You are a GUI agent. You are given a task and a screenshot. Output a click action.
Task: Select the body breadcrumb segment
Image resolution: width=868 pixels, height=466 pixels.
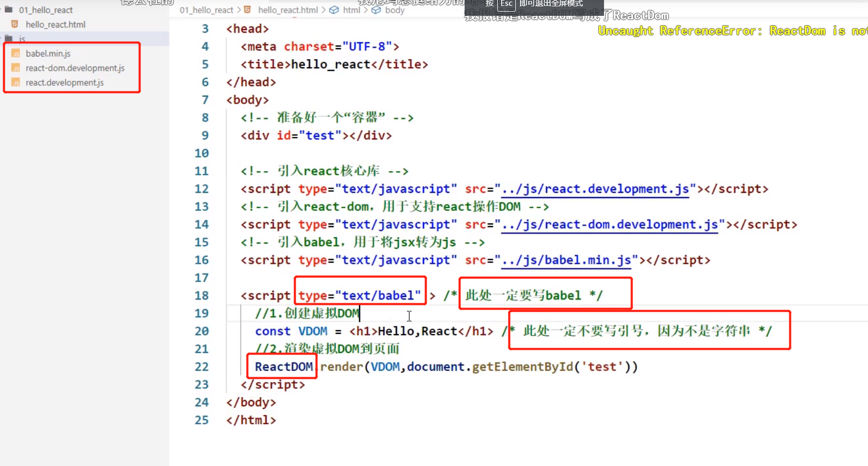(x=395, y=10)
